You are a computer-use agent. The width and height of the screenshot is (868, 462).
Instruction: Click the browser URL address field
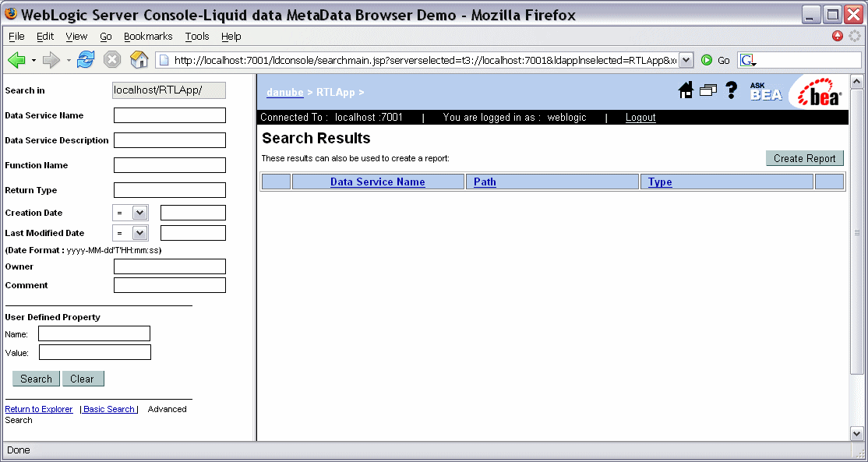click(x=424, y=60)
